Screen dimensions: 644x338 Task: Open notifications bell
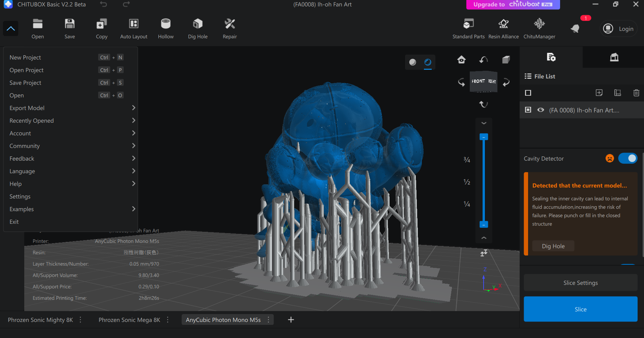tap(575, 29)
